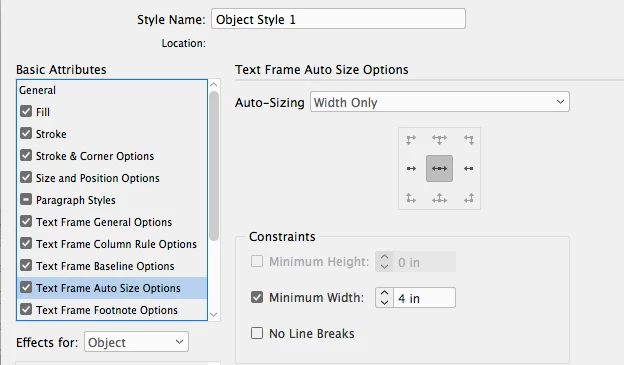Select General in the attributes list

[37, 90]
